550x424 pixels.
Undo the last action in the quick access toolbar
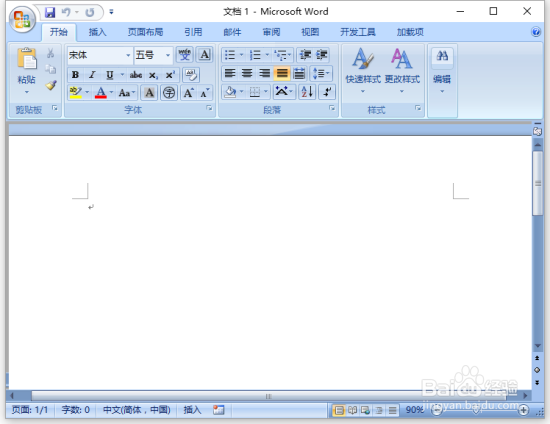tap(66, 13)
